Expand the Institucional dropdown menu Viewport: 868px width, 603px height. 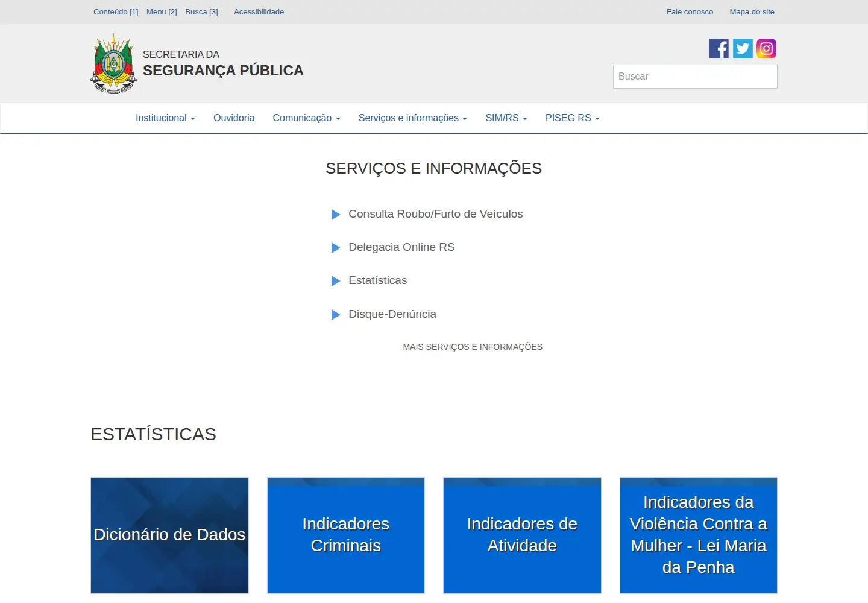(x=165, y=118)
